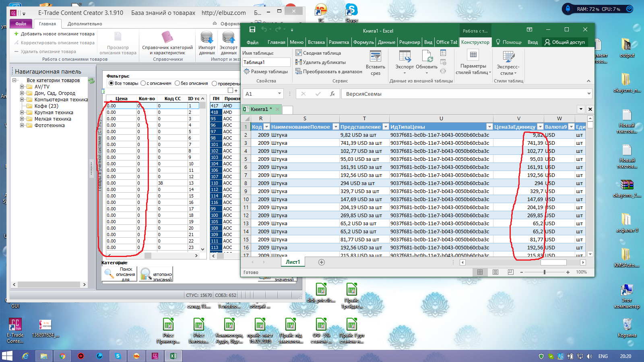
Task: Expand the Экспресс-стили gallery dropdown
Action: pos(508,62)
